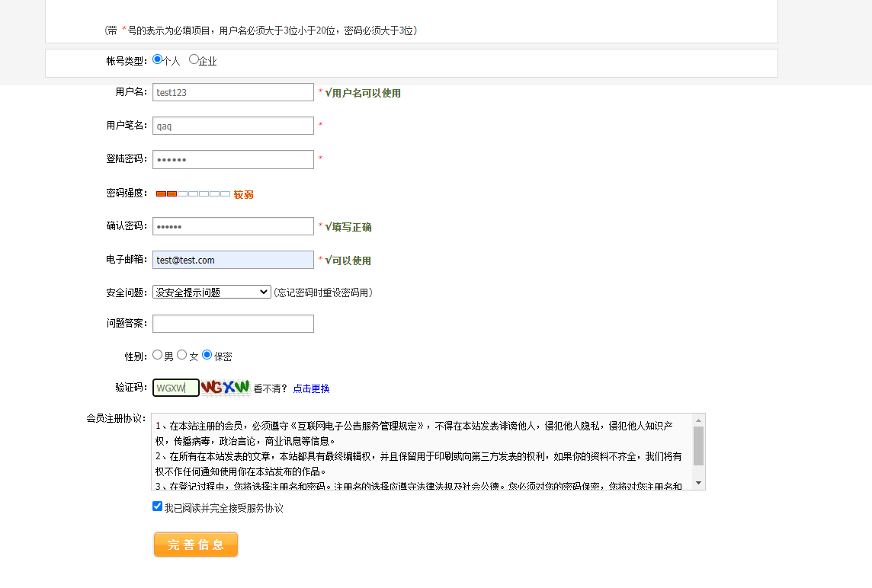This screenshot has height=588, width=872.
Task: Select 保密 gender radio button
Action: [x=207, y=355]
